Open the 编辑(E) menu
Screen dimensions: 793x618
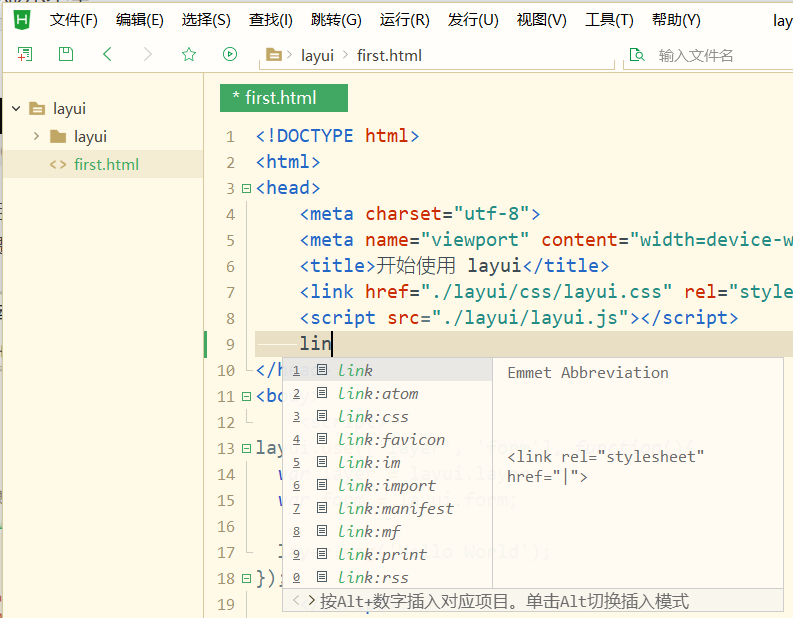click(140, 20)
